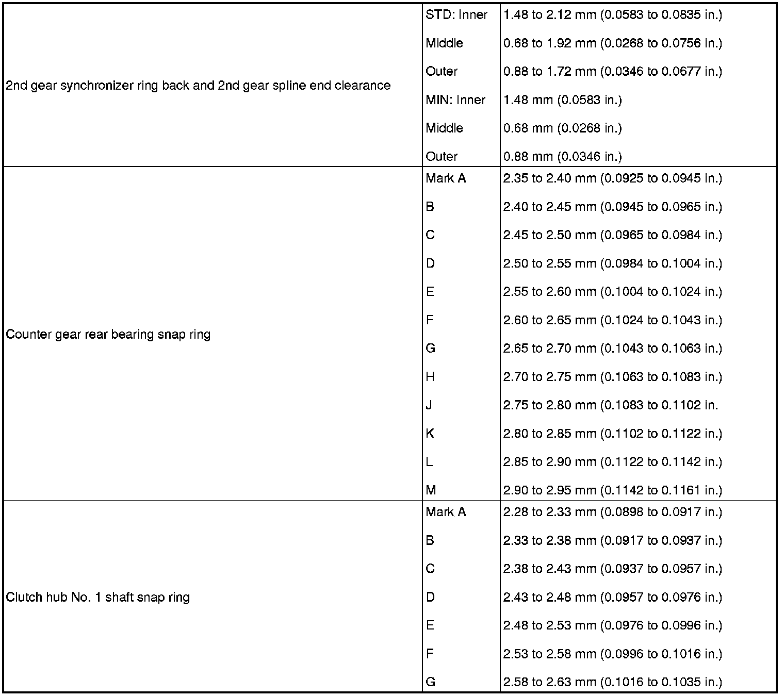This screenshot has width=784, height=696.
Task: Click the mark J label
Action: point(429,405)
